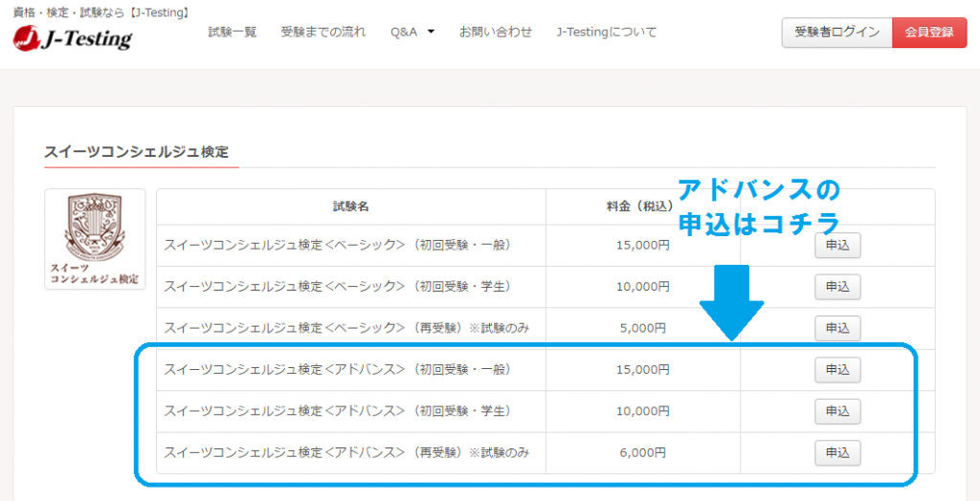
Task: Click 申込 for ベーシック 再受験
Action: 837,328
